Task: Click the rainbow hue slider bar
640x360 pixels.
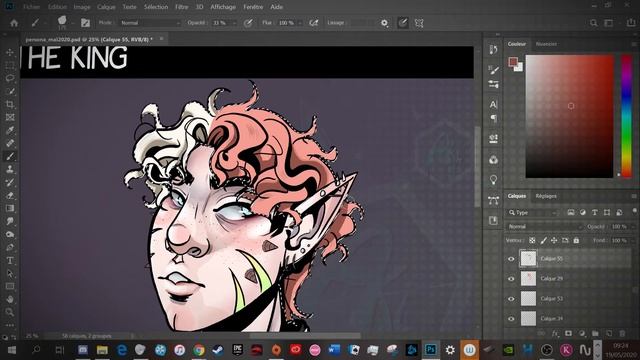Action: 627,116
